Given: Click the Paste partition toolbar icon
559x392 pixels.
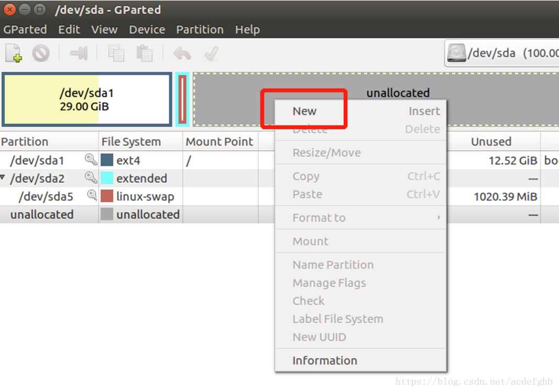Looking at the screenshot, I should 145,53.
